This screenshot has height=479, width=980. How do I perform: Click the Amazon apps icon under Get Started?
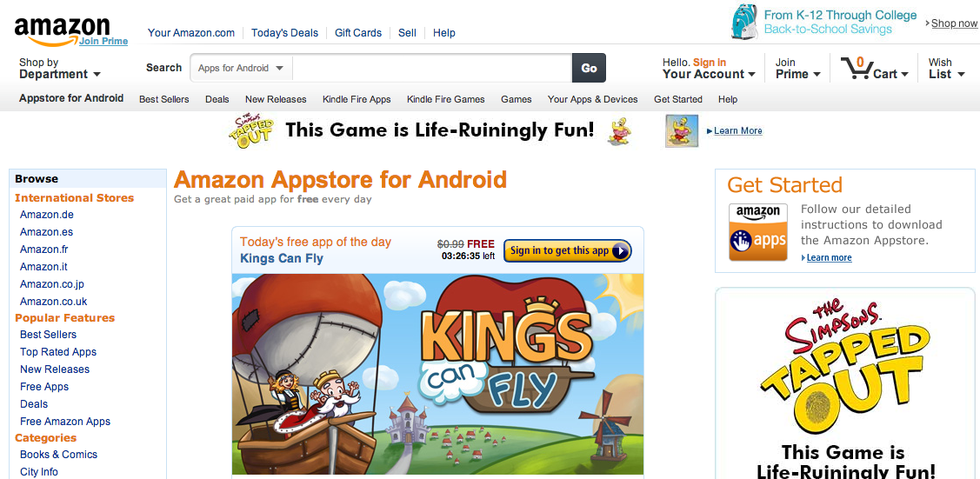[758, 232]
